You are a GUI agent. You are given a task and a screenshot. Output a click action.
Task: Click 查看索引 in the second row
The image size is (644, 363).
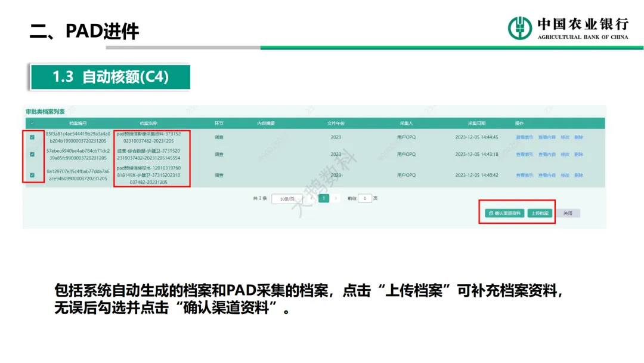pyautogui.click(x=525, y=154)
